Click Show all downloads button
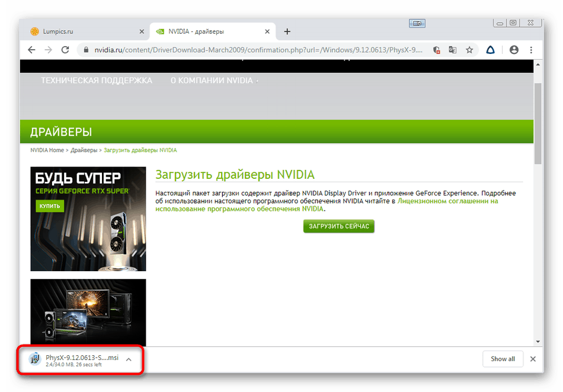Image resolution: width=563 pixels, height=392 pixels. pos(503,359)
